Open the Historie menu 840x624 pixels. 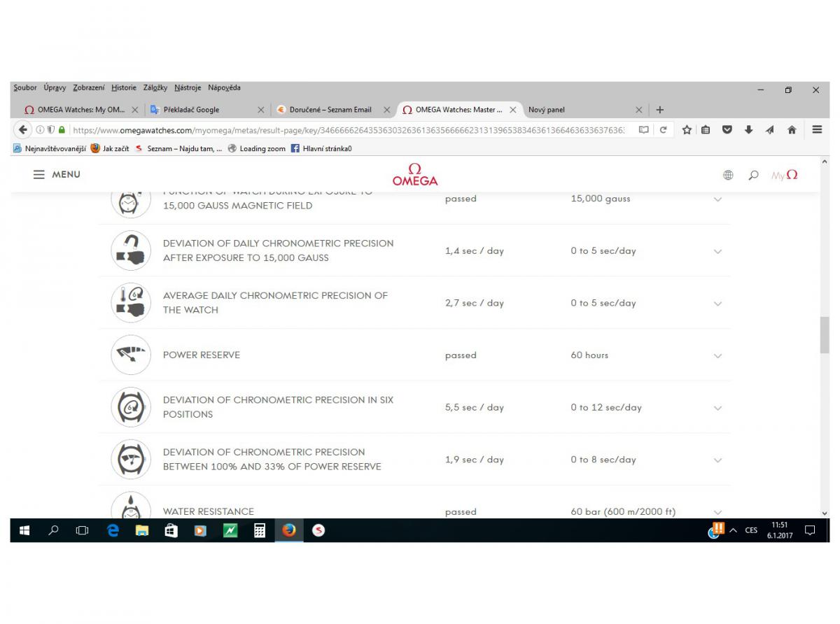tap(124, 87)
